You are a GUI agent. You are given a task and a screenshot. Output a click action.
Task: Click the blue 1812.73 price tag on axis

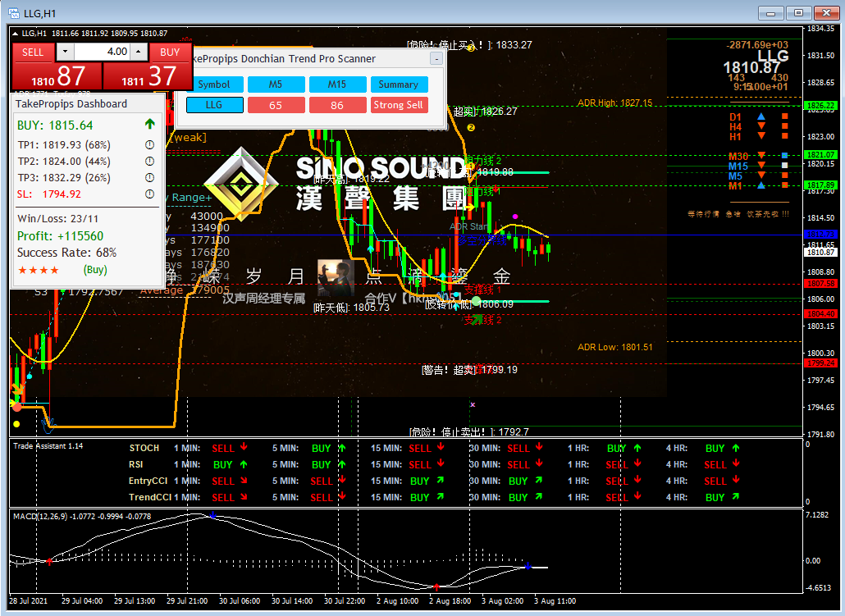click(820, 235)
